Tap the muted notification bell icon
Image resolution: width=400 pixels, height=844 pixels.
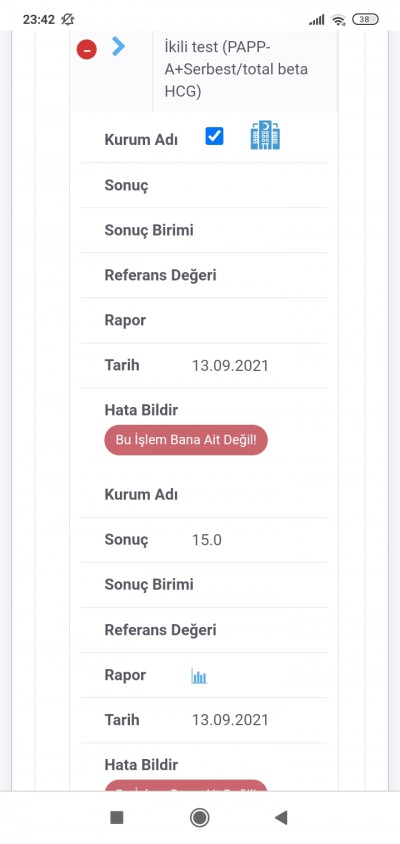click(68, 19)
